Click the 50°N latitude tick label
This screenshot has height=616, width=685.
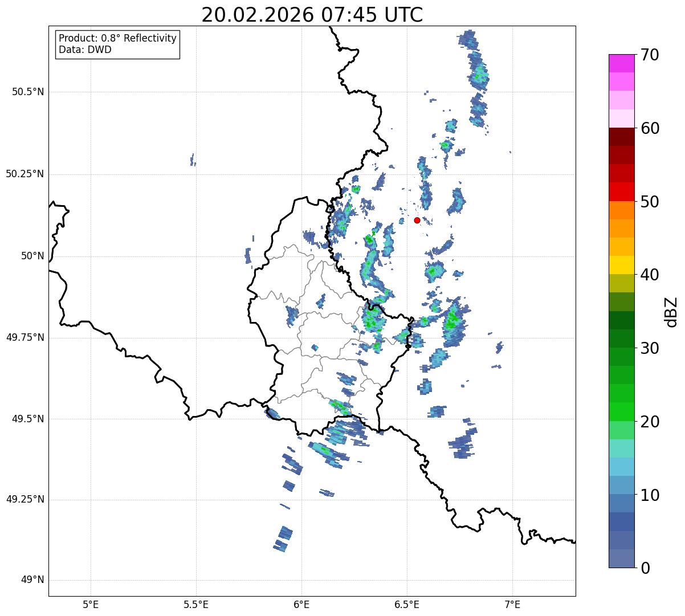[x=32, y=256]
